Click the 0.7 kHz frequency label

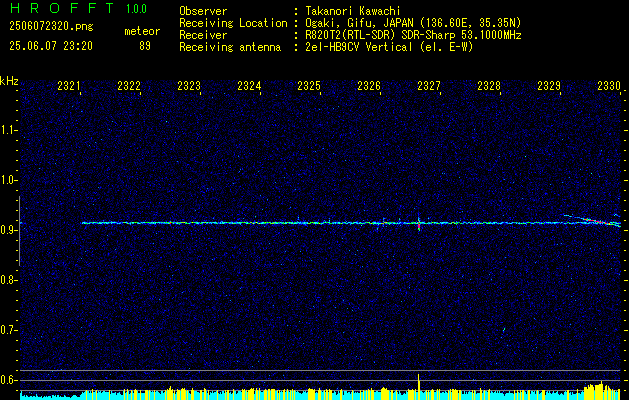(x=8, y=330)
